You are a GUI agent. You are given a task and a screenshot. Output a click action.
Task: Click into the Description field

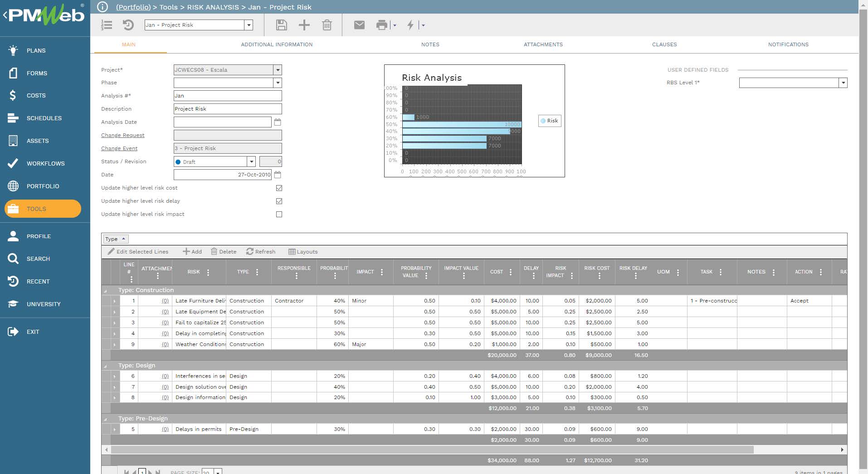tap(228, 109)
